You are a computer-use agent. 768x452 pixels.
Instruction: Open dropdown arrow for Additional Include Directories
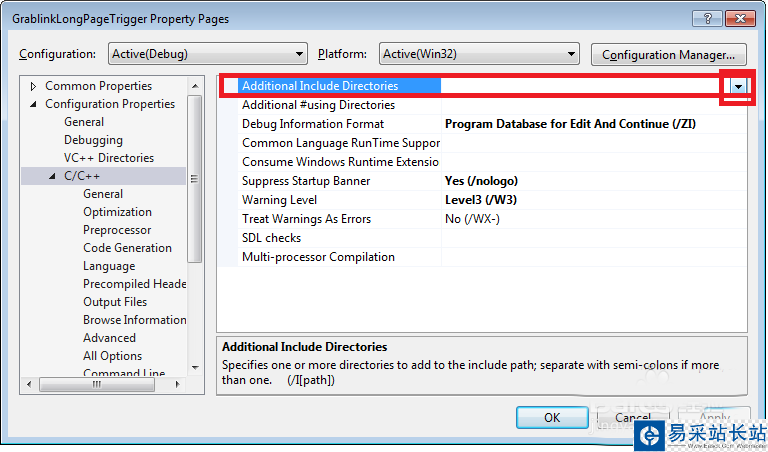pyautogui.click(x=738, y=87)
